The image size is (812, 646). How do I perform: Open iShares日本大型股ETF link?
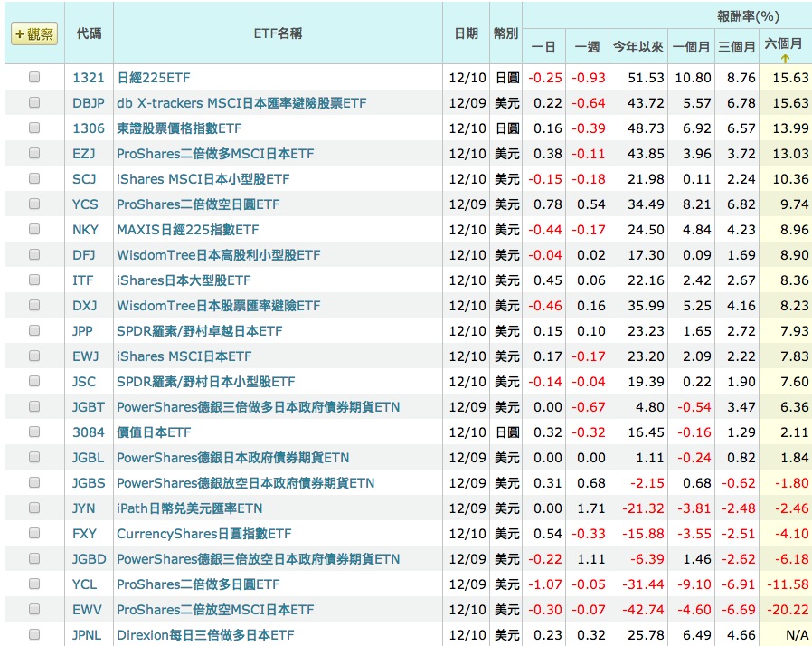(184, 280)
